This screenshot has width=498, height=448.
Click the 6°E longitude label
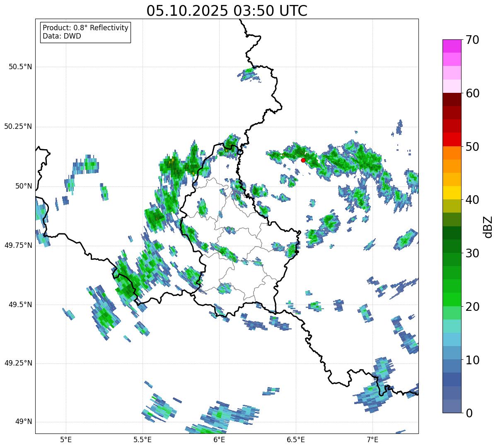pos(219,439)
